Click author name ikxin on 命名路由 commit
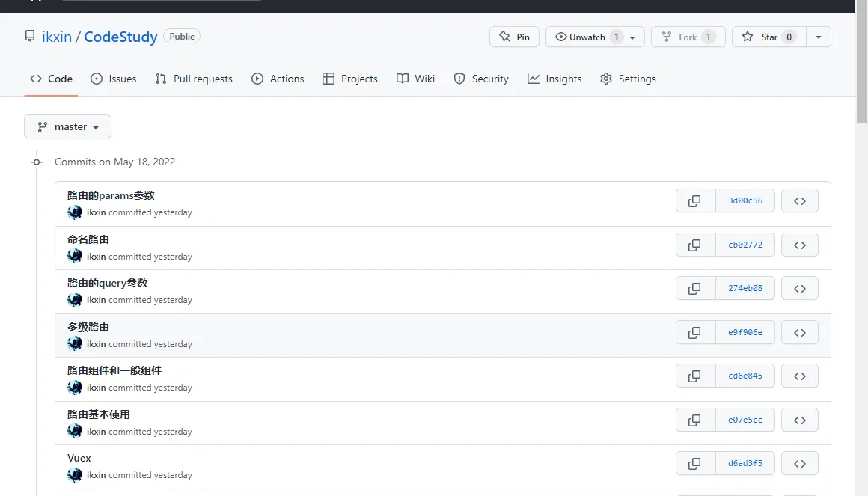Viewport: 868px width, 496px height. (97, 257)
